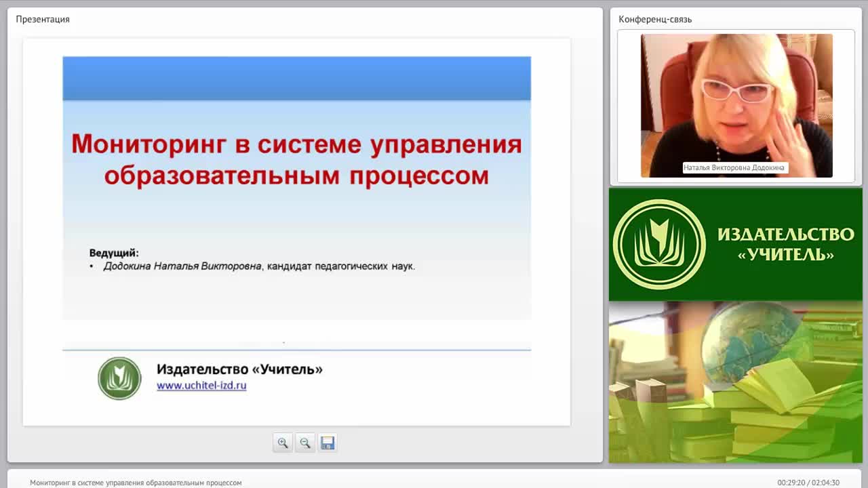Click the round logo in green banner
This screenshot has width=868, height=488.
click(659, 245)
